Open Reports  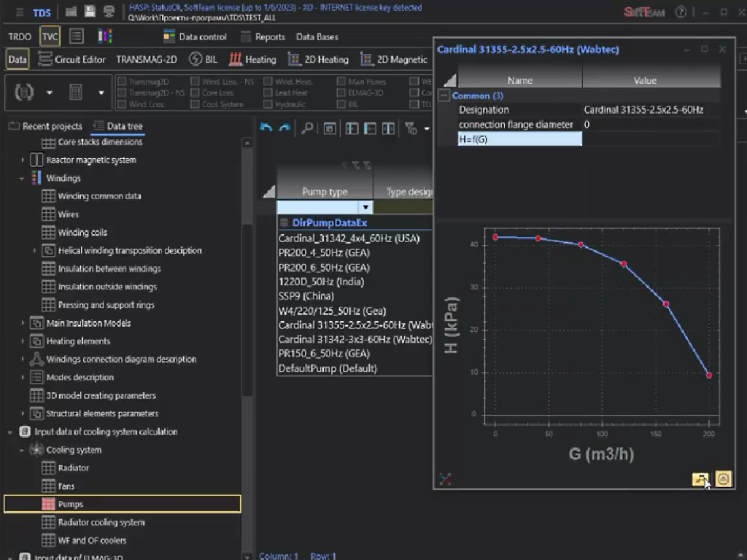[263, 36]
